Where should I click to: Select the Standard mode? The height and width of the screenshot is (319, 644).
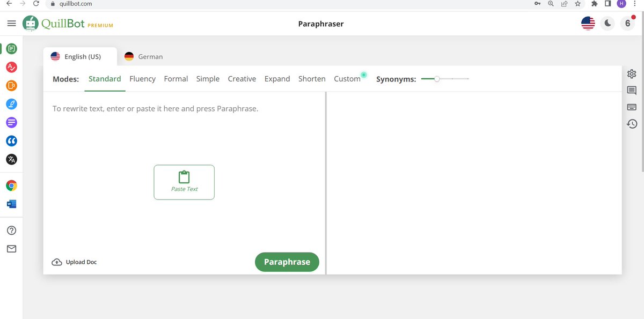[105, 79]
